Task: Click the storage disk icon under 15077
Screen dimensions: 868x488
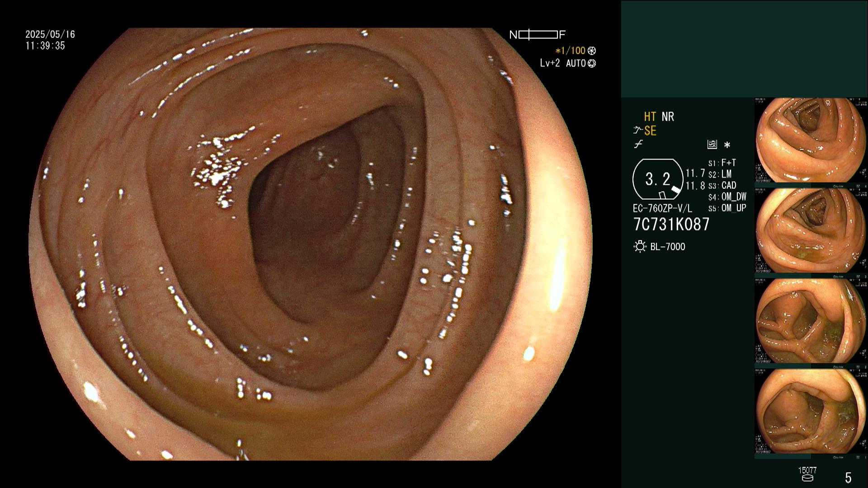Action: point(807,478)
